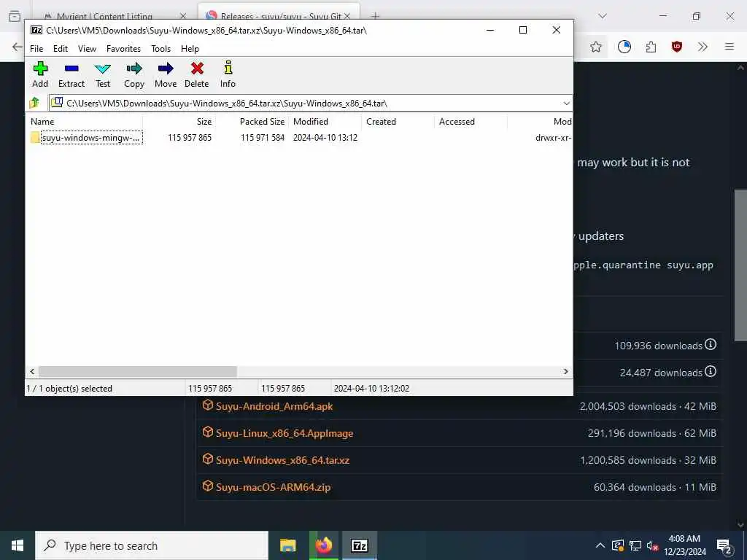Viewport: 747px width, 560px height.
Task: Click the uBlock Origin shield icon
Action: [x=676, y=47]
